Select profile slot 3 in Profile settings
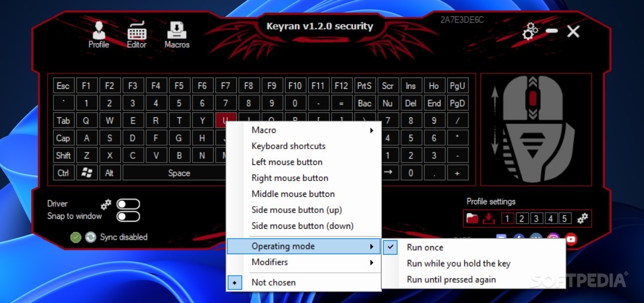Viewport: 644px width, 303px height. 536,218
